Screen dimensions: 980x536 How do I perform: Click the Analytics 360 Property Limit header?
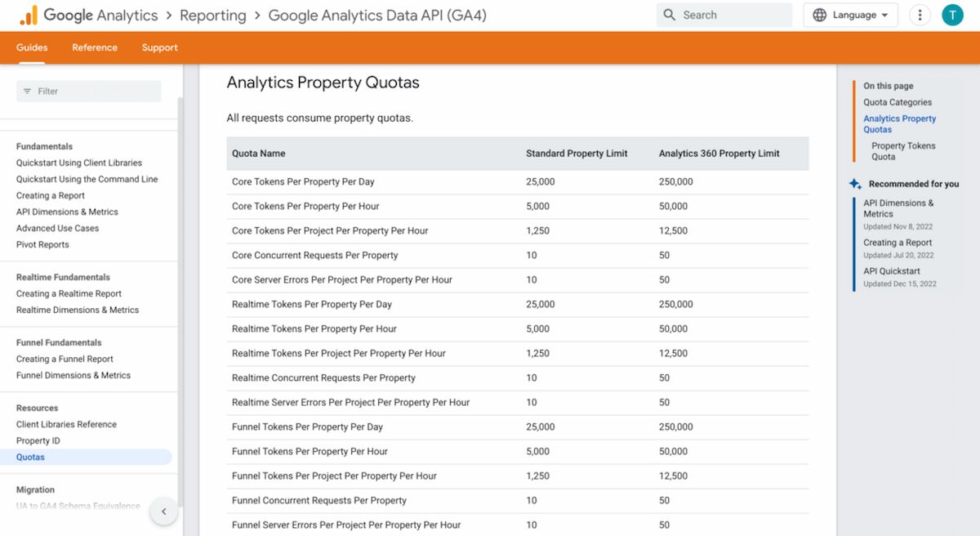719,154
